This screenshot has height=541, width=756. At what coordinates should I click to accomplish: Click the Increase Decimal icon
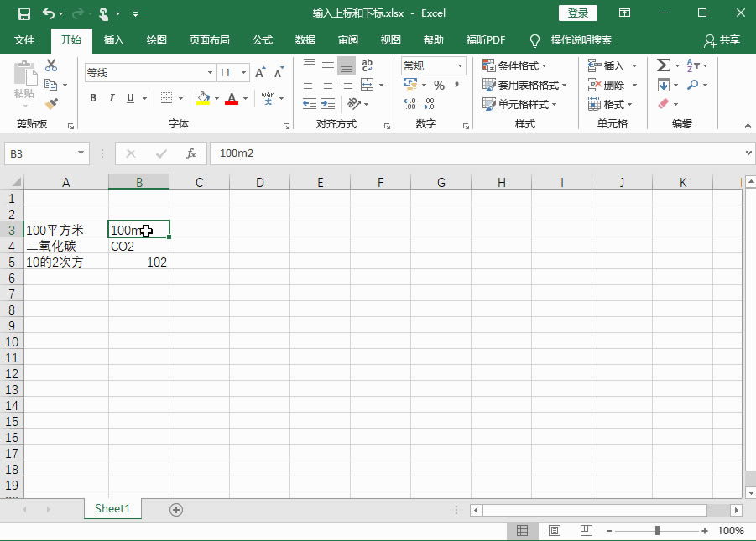409,104
